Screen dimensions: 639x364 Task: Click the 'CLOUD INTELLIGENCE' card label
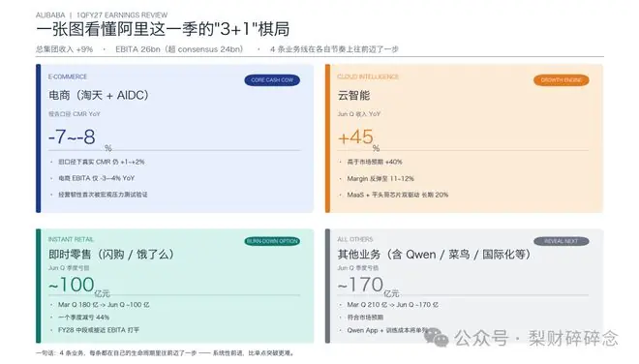click(368, 76)
